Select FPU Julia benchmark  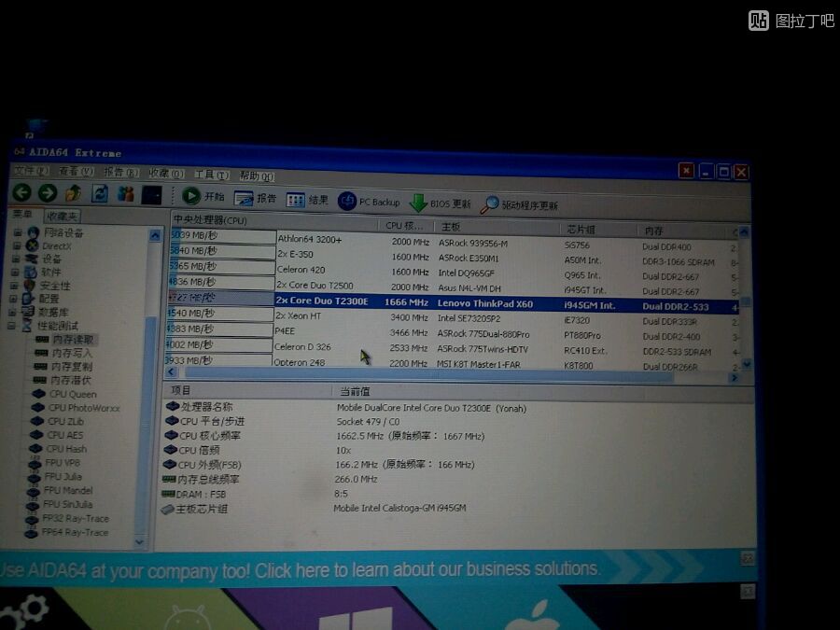coord(63,476)
